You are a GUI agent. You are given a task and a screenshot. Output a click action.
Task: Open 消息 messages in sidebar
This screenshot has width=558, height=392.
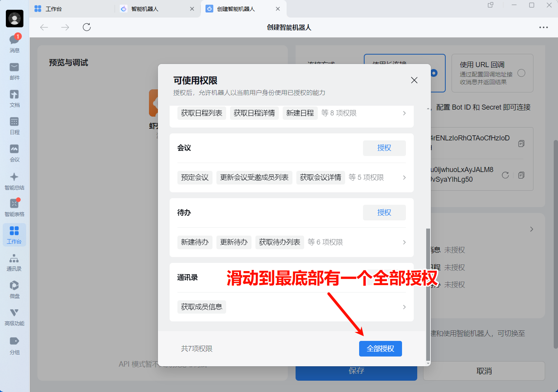coord(14,43)
